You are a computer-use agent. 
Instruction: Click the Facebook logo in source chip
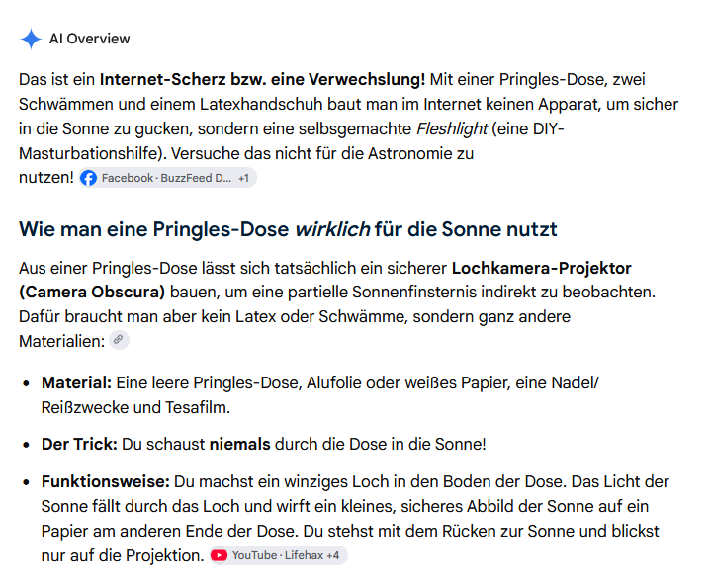pos(88,178)
